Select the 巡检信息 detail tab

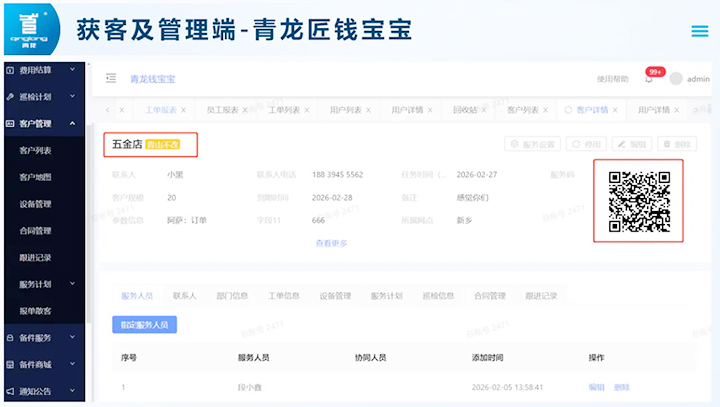tap(438, 296)
